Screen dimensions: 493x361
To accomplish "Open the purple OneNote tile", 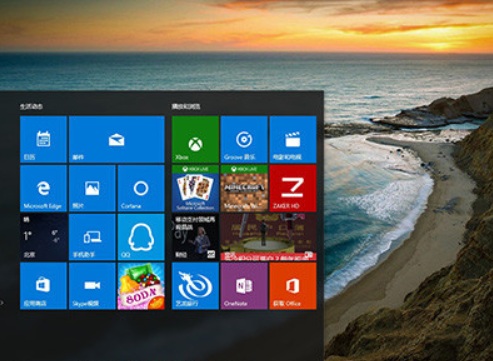I will tap(244, 286).
